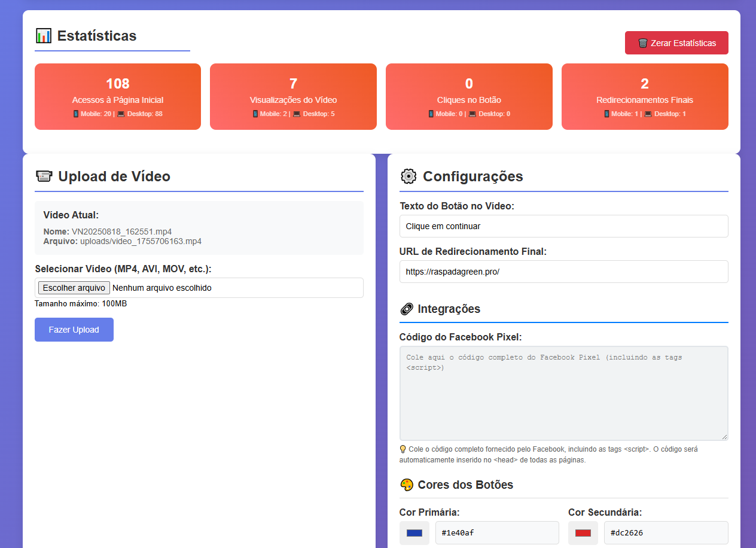Screen dimensions: 756x548
Task: Click the Texto do Botão no Vídeo field
Action: point(563,226)
